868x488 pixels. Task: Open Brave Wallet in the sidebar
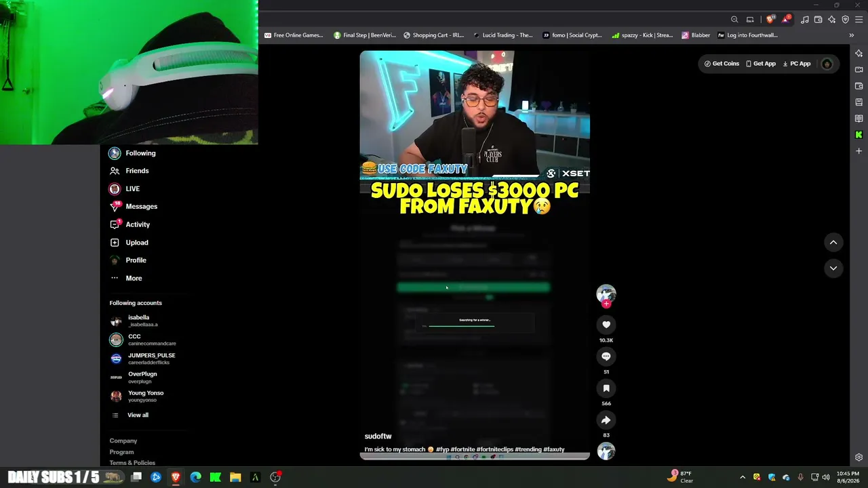click(859, 86)
